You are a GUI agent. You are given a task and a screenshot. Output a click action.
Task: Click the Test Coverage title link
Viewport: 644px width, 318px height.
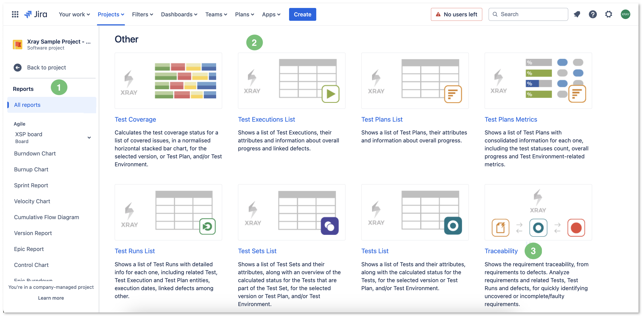[135, 120]
